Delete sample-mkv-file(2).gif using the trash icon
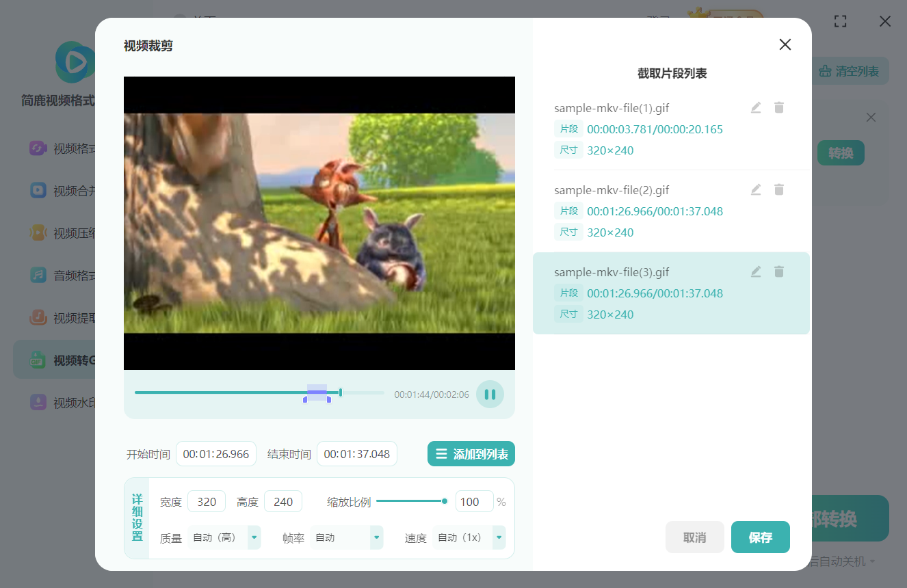Image resolution: width=907 pixels, height=588 pixels. coord(779,189)
